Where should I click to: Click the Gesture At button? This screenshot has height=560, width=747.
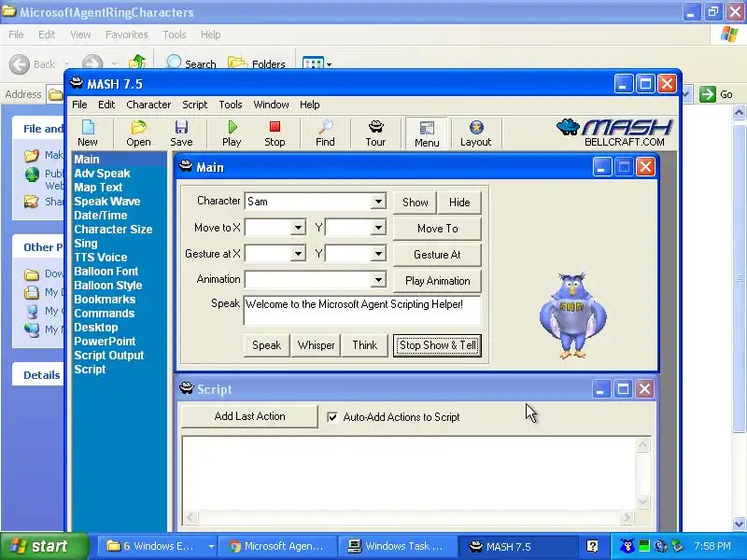(437, 255)
